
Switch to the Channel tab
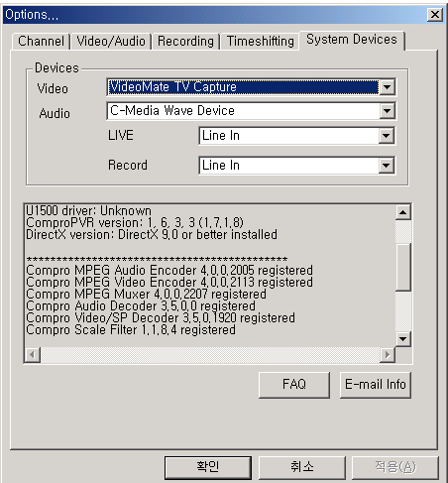click(41, 42)
